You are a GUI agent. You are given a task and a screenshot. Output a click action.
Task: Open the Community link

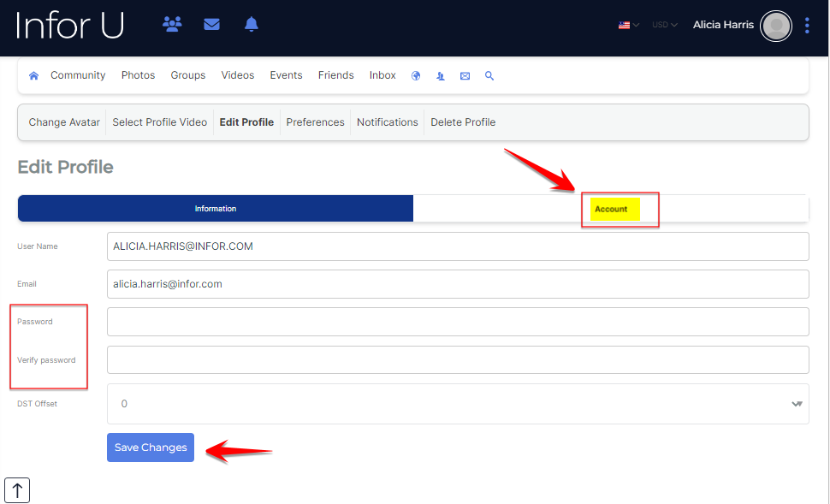click(x=78, y=75)
